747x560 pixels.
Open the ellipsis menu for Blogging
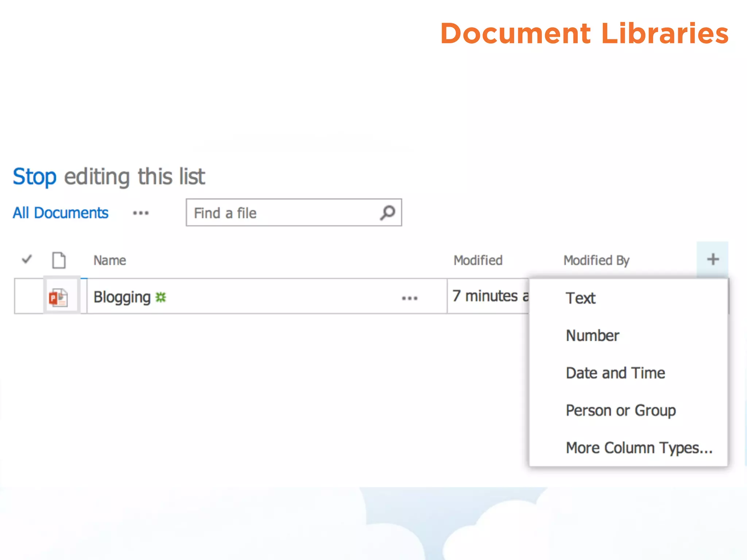pyautogui.click(x=410, y=298)
